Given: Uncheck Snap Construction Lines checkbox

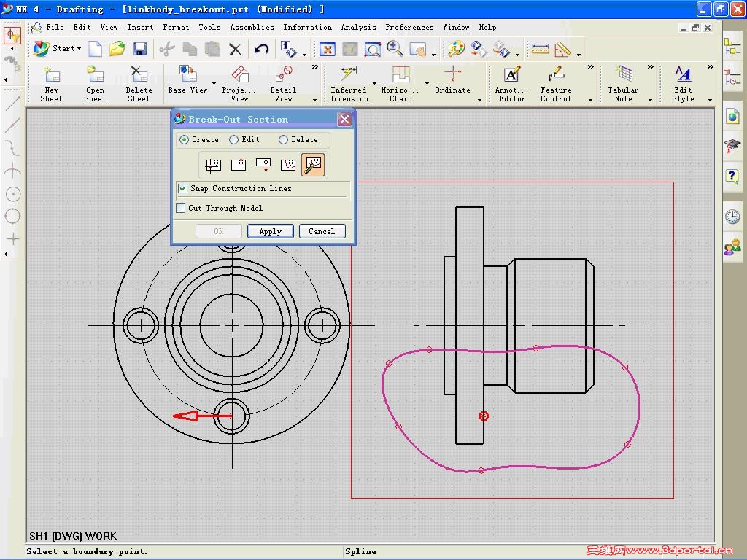Looking at the screenshot, I should coord(182,189).
